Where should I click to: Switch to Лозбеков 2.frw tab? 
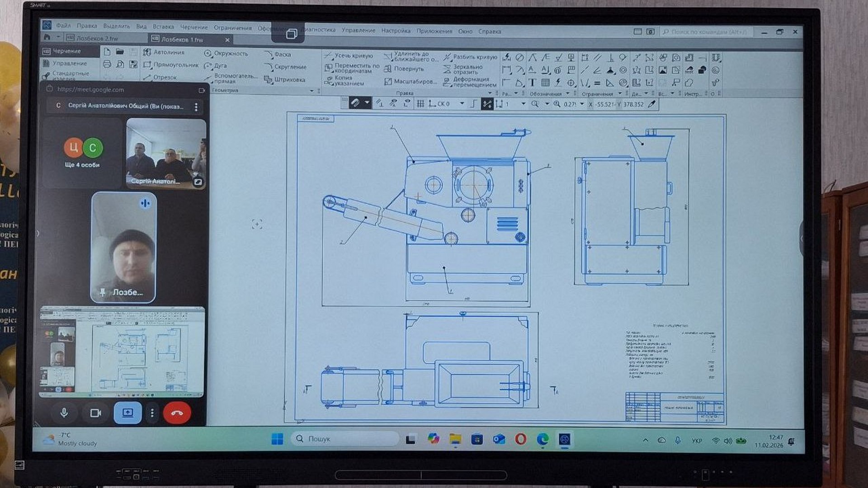[x=97, y=39]
